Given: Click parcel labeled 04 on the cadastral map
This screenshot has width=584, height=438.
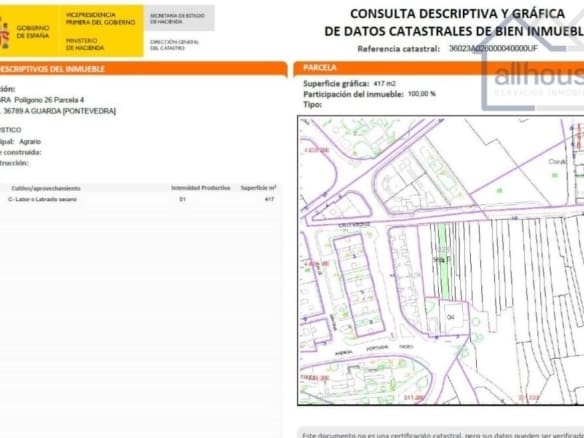Looking at the screenshot, I should point(451,317).
